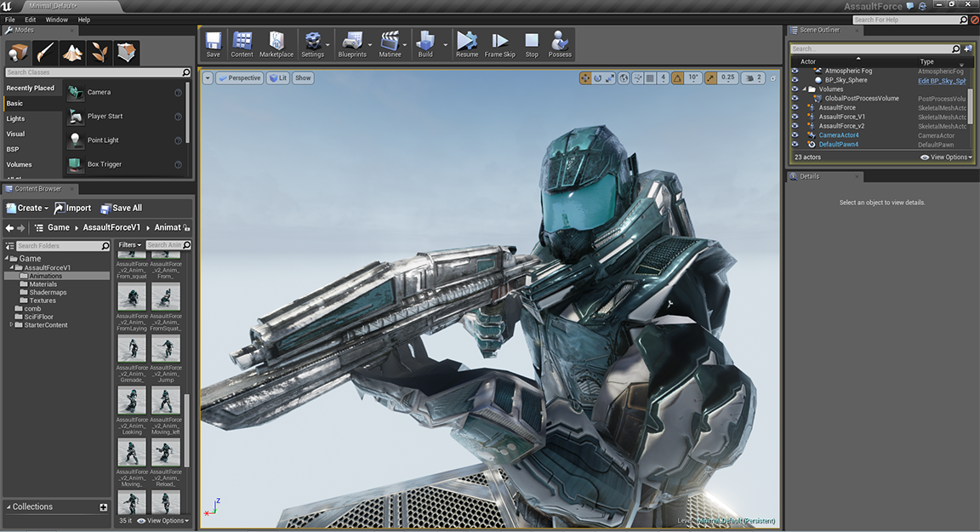Open viewport options dropdown arrow
Image resolution: width=980 pixels, height=532 pixels.
(x=208, y=78)
